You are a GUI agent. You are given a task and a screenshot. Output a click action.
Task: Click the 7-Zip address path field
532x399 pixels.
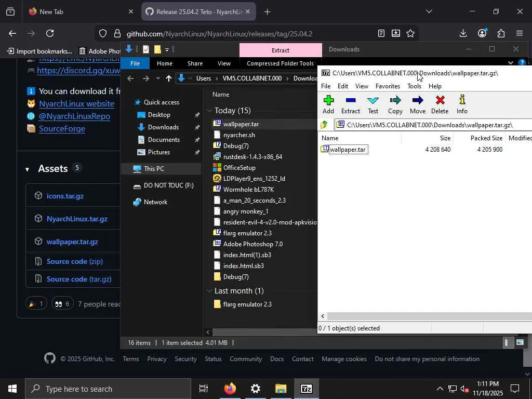(x=433, y=125)
